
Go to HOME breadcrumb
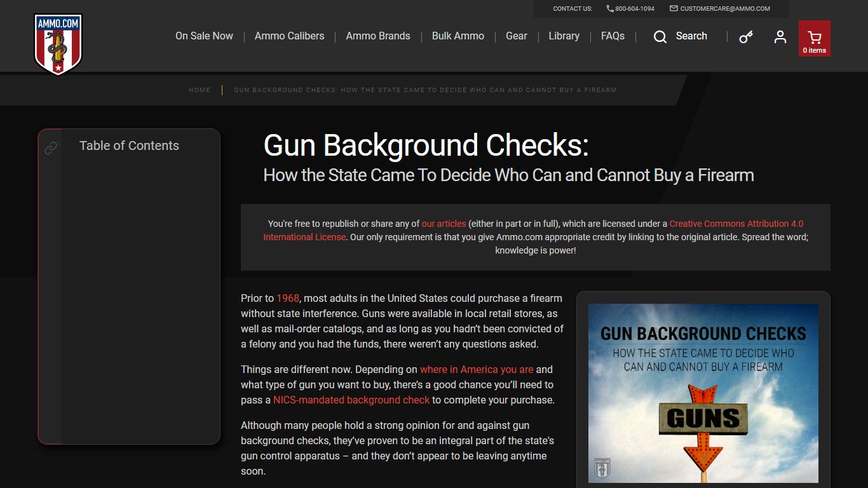(x=200, y=90)
